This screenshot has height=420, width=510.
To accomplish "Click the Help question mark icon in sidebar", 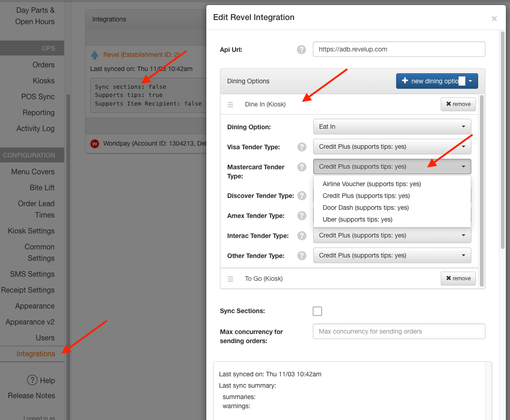I will [32, 380].
